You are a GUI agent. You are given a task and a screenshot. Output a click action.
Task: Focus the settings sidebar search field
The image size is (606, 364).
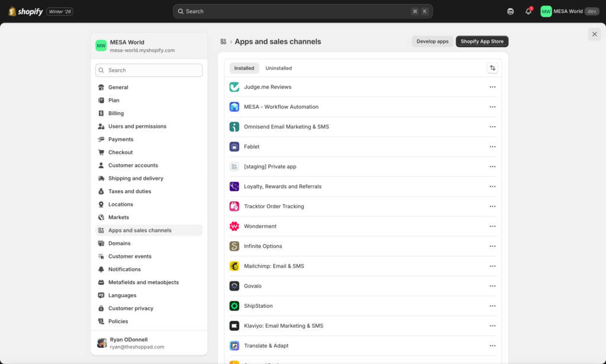149,70
